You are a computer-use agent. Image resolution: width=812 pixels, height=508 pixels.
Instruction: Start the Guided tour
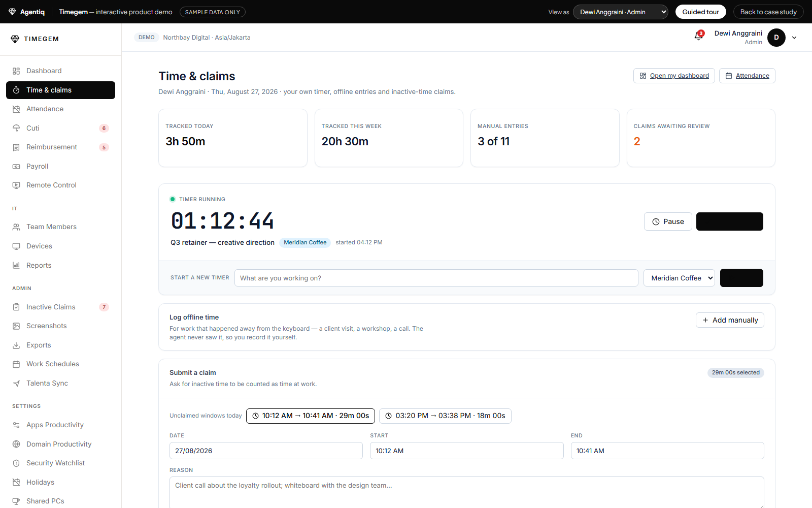pos(700,12)
